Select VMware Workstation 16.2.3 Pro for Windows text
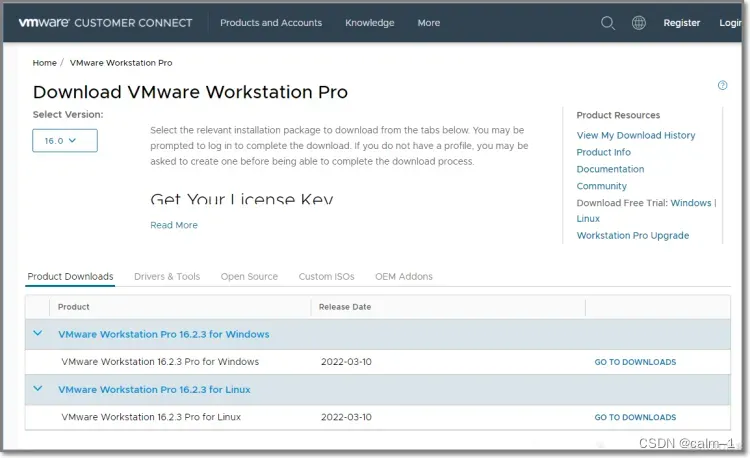750x458 pixels. point(160,361)
